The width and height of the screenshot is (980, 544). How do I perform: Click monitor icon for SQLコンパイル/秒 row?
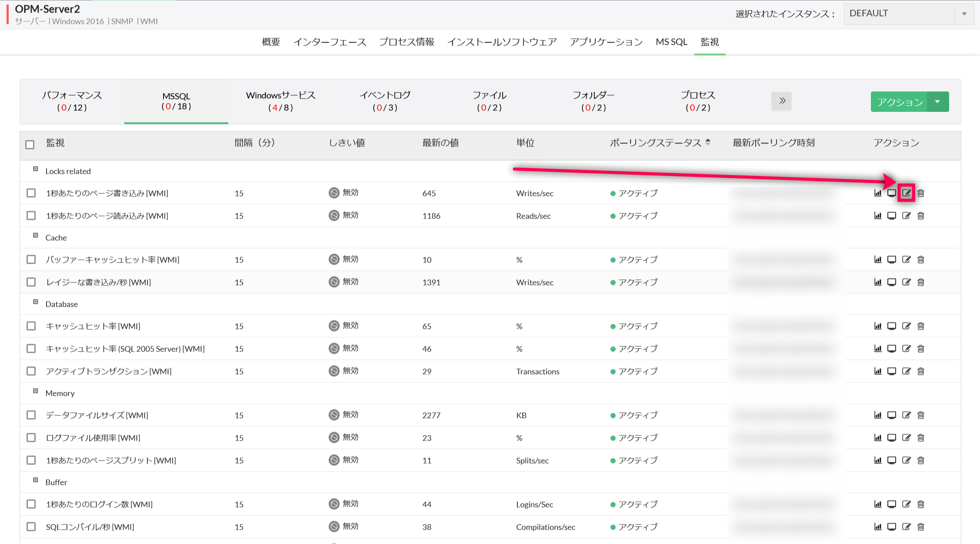pos(891,527)
